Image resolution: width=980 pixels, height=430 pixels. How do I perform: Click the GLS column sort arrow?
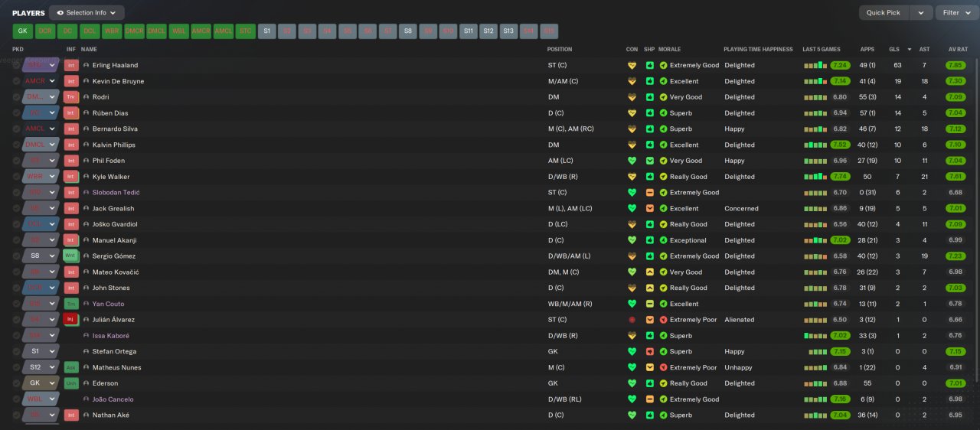coord(910,49)
